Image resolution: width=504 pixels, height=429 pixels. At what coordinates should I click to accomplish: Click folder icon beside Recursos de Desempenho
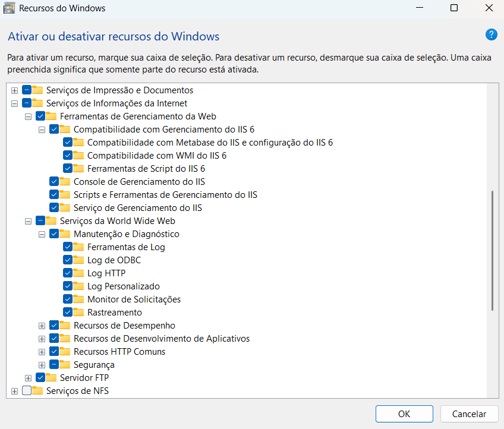click(65, 325)
